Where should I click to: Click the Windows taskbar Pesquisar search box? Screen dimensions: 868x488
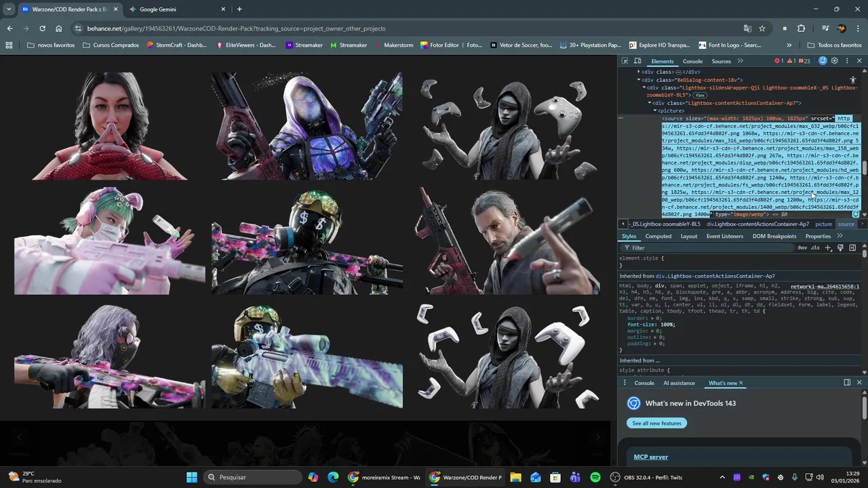click(252, 477)
